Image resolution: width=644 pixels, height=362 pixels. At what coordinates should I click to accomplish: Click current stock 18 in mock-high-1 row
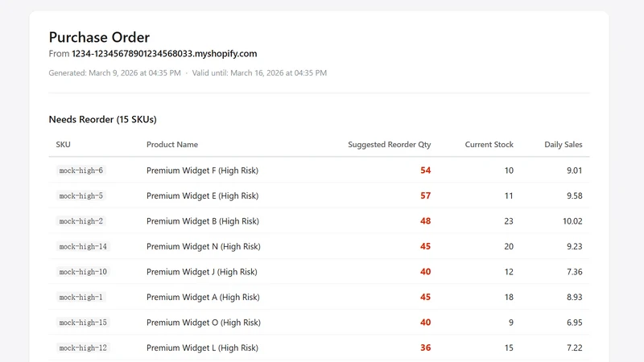click(x=509, y=297)
